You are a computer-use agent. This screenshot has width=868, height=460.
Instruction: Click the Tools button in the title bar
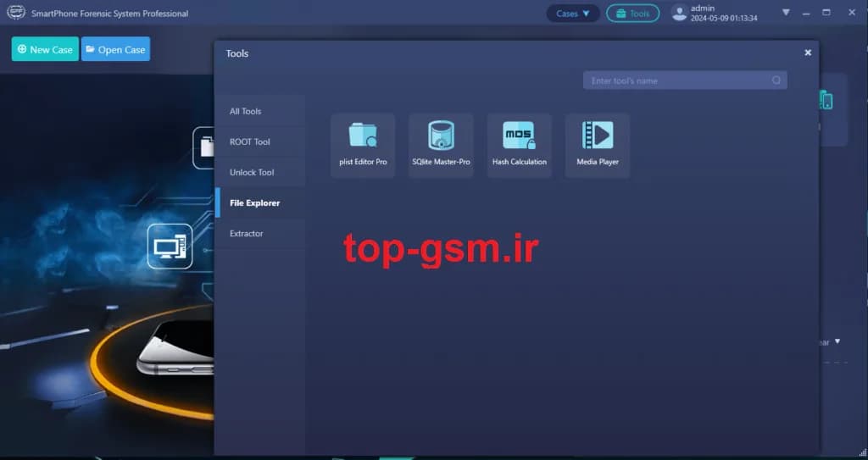coord(632,14)
